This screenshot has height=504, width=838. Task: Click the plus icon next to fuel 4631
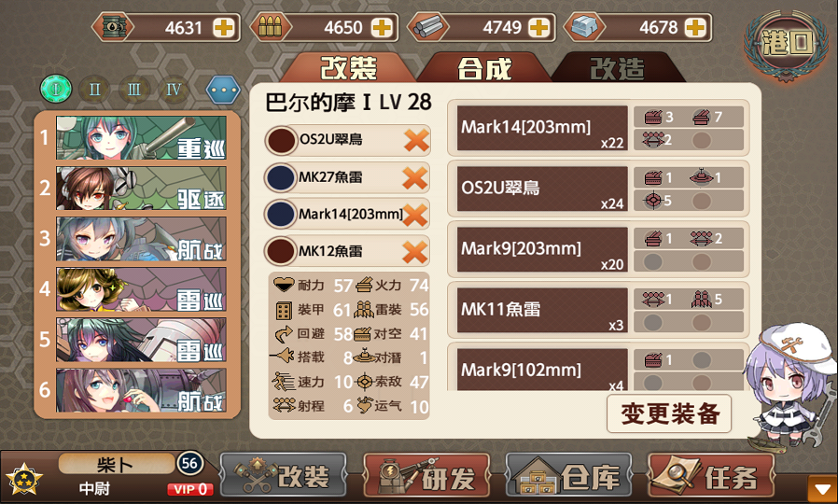[x=223, y=27]
